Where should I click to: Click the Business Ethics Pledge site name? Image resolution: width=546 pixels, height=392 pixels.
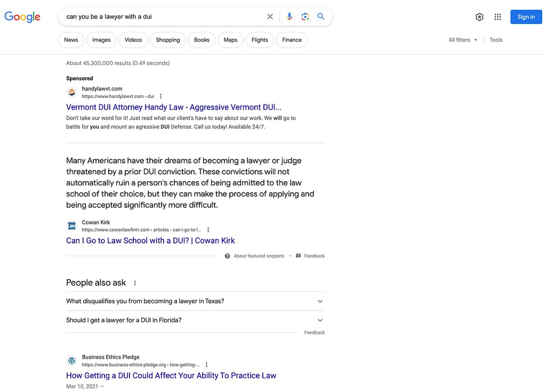[x=110, y=357]
